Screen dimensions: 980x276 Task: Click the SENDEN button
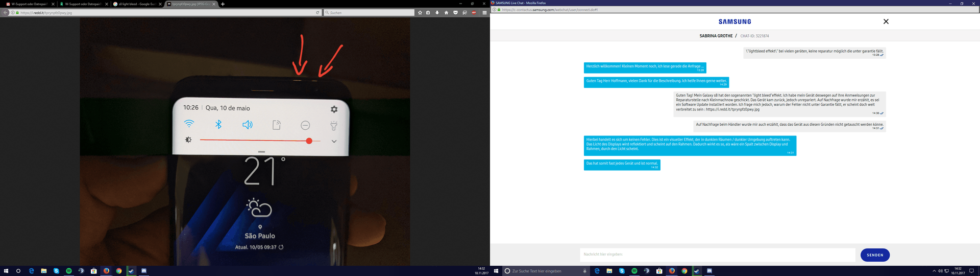[x=875, y=255]
